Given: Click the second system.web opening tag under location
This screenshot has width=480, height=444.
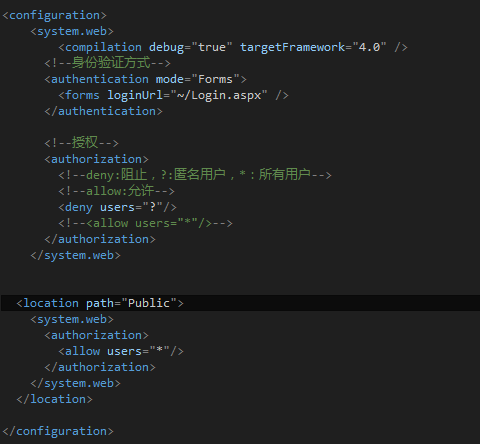Looking at the screenshot, I should click(x=72, y=319).
